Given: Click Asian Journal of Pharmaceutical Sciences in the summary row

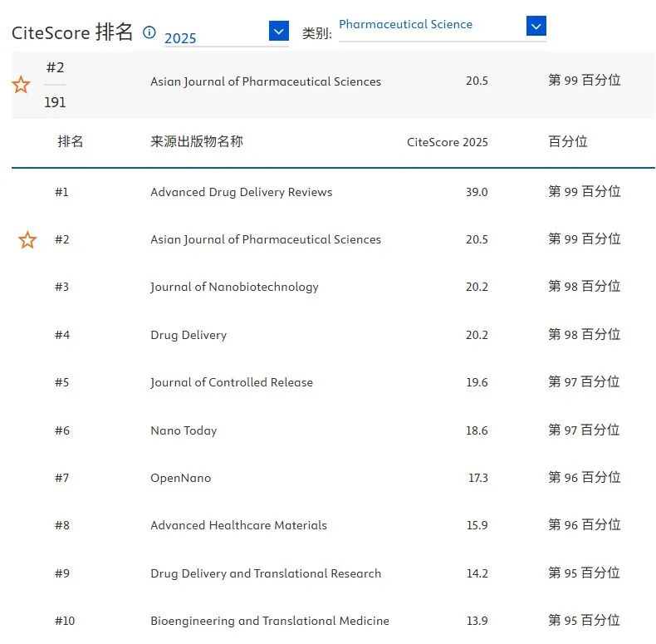Looking at the screenshot, I should coord(266,81).
